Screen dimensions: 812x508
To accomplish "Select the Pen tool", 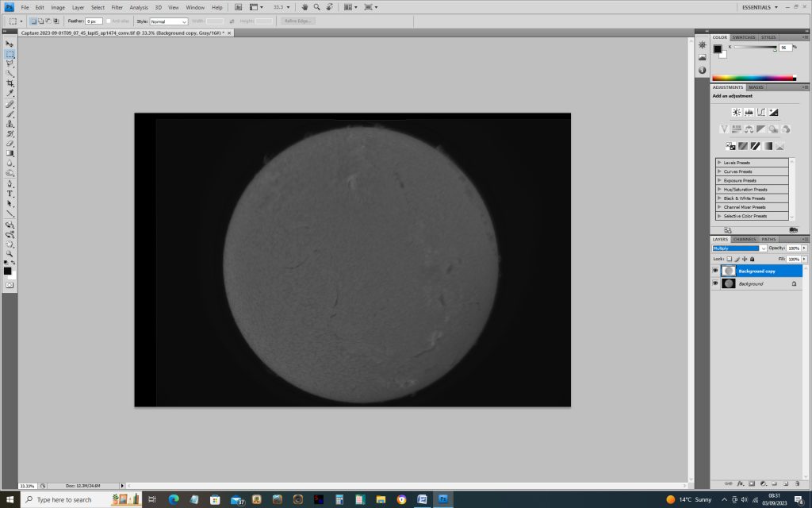I will pos(10,184).
